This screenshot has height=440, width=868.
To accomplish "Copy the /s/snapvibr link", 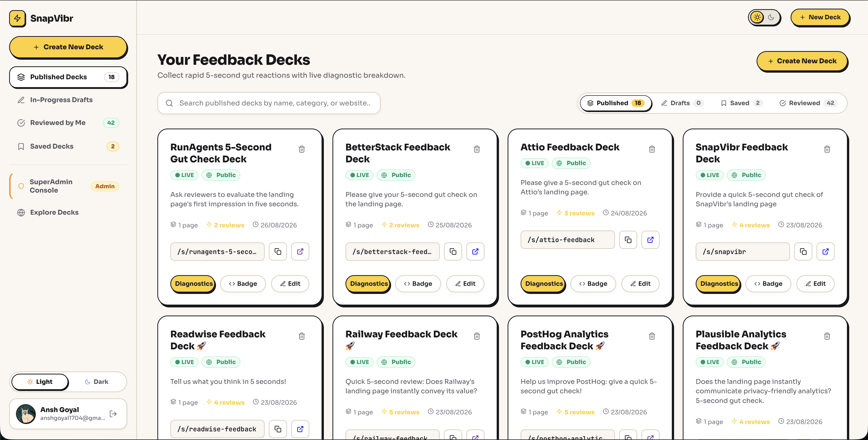I will 803,252.
